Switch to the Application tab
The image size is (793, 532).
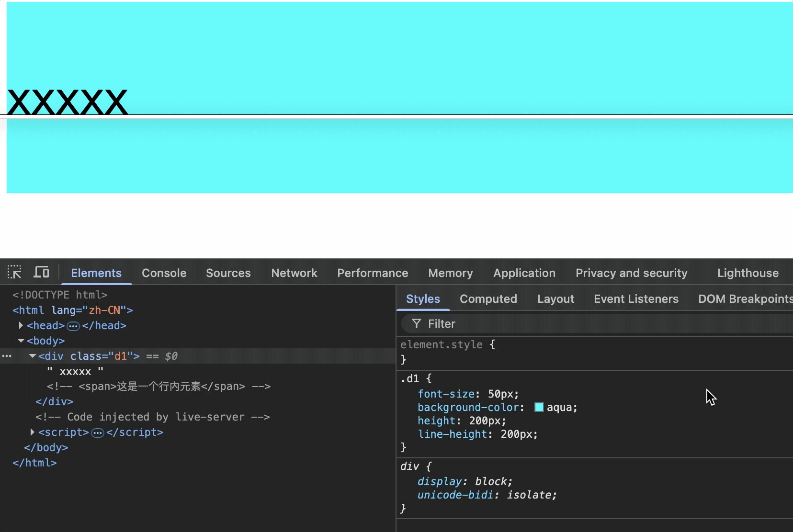(524, 273)
